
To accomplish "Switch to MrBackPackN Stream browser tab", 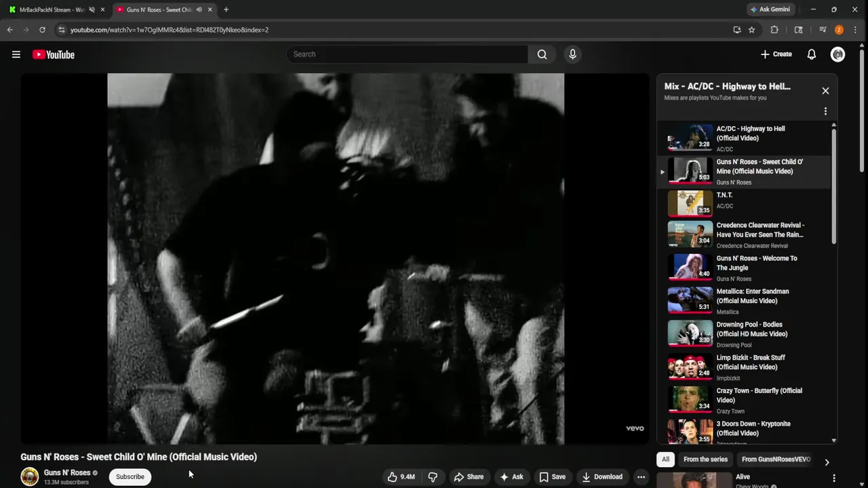I will coord(52,9).
